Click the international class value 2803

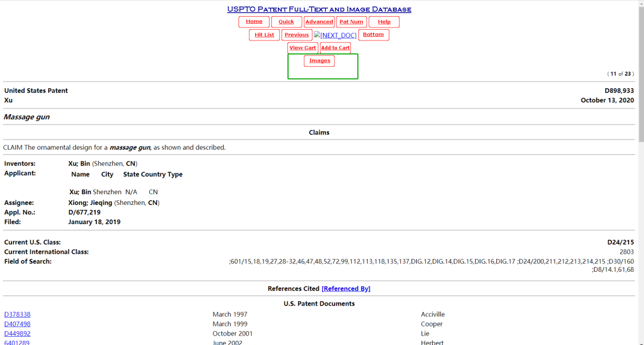click(626, 252)
